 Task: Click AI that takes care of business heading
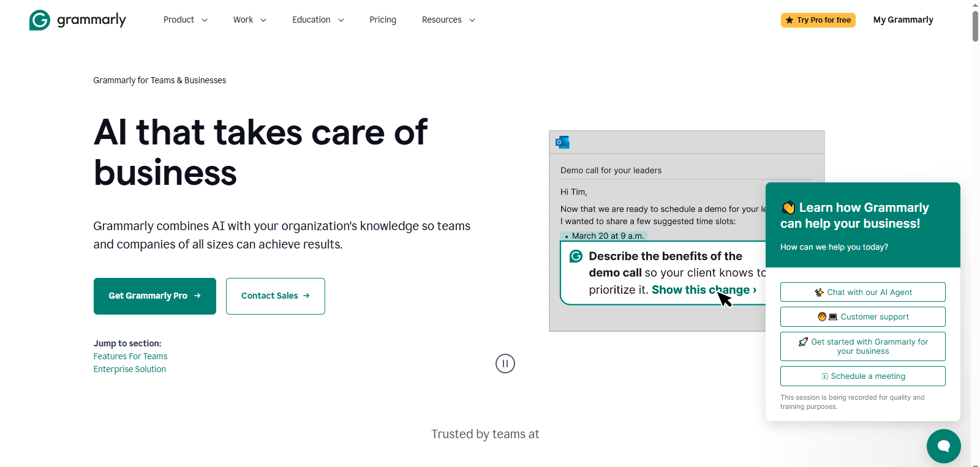(x=260, y=152)
